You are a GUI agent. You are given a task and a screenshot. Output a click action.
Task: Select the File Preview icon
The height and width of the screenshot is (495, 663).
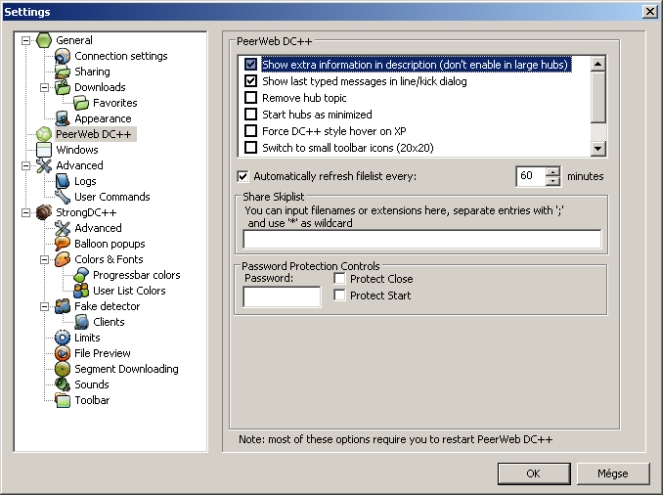coord(62,353)
